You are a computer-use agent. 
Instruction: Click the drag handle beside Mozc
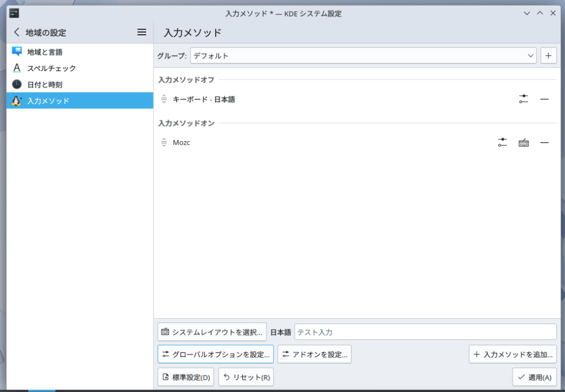164,142
